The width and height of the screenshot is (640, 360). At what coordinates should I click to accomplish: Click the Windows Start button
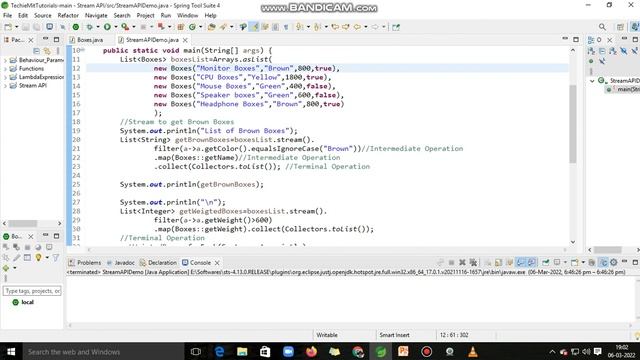11,351
